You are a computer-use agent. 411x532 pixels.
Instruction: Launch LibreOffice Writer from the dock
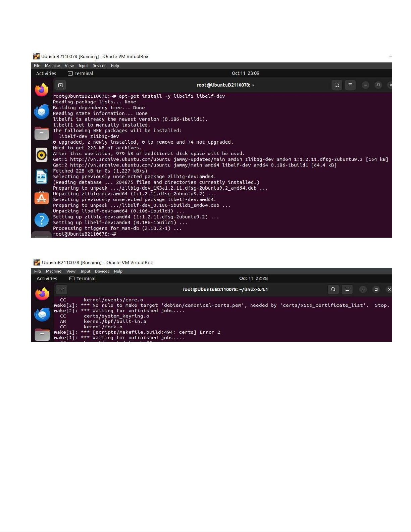pos(42,177)
